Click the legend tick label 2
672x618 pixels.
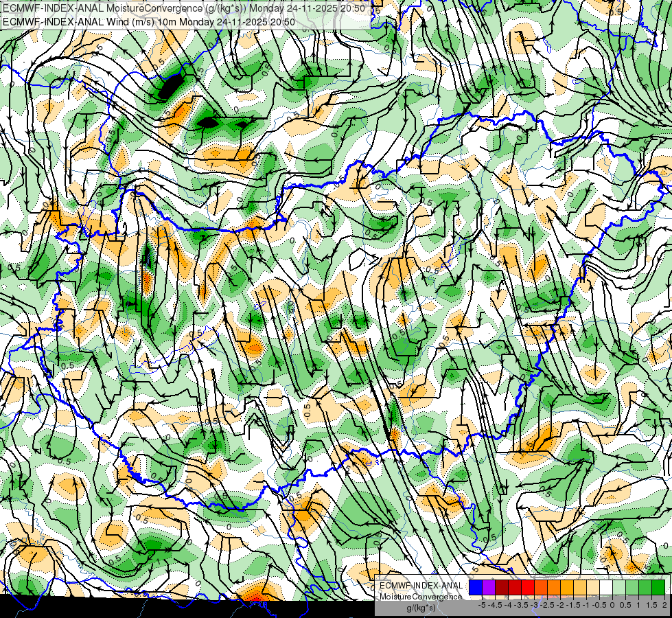664,605
